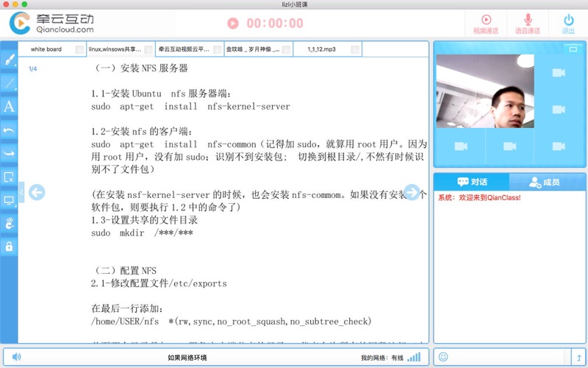
Task: Redo the last whiteboard action
Action: coord(9,154)
